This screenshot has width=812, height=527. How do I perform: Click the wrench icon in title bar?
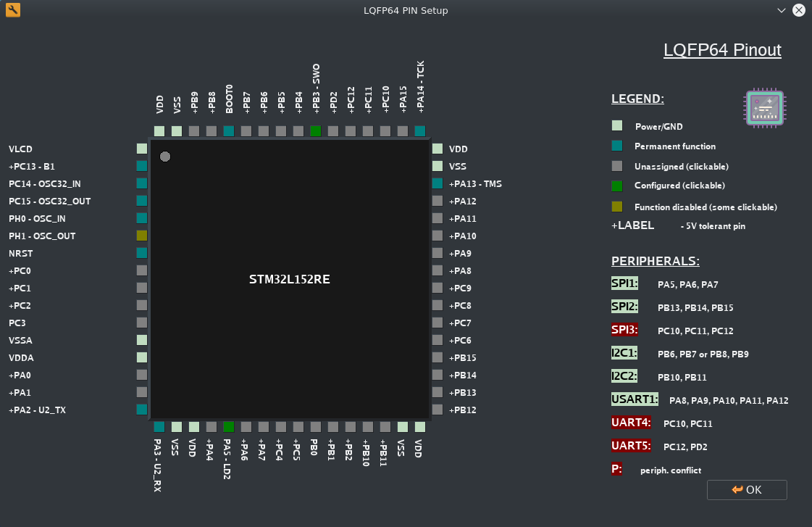(13, 10)
